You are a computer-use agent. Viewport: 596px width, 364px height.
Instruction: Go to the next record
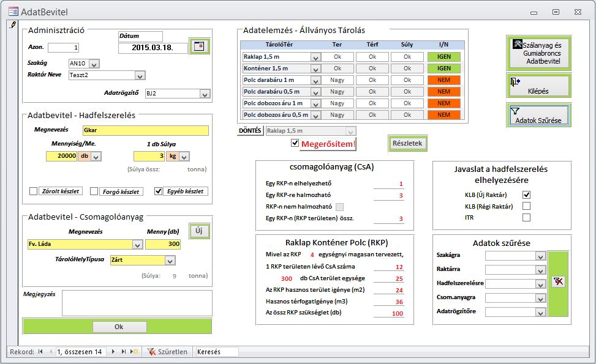pos(113,352)
